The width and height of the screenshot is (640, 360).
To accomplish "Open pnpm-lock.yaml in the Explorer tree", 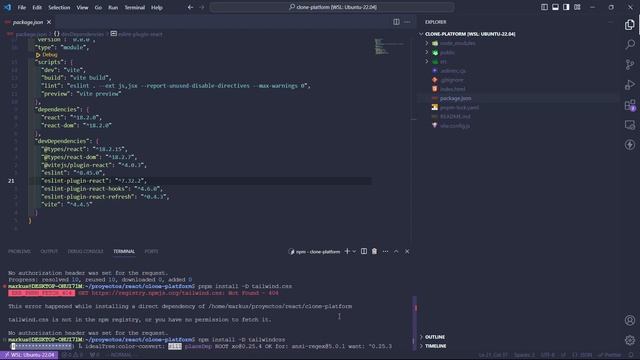I will [459, 107].
